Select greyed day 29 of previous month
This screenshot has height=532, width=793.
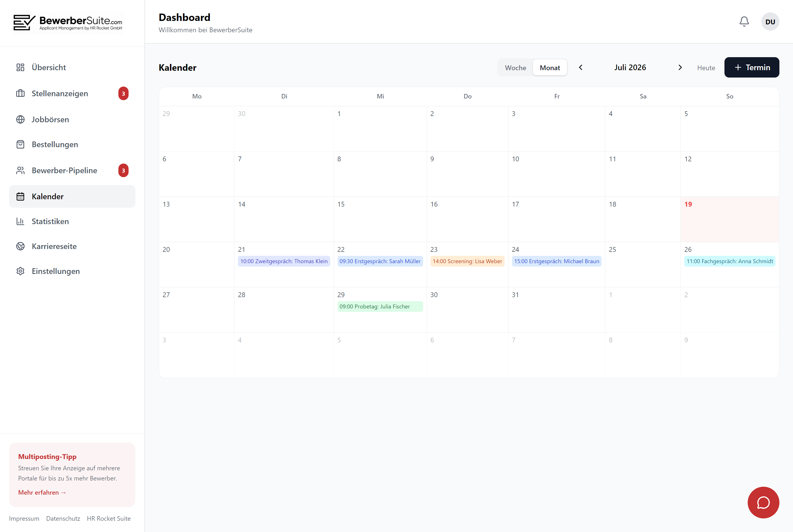(x=197, y=128)
